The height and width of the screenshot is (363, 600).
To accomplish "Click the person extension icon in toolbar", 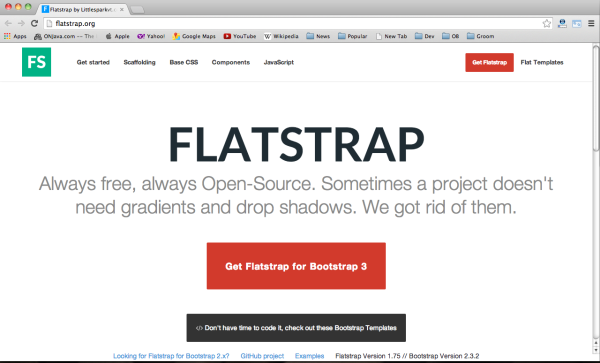I will click(562, 23).
